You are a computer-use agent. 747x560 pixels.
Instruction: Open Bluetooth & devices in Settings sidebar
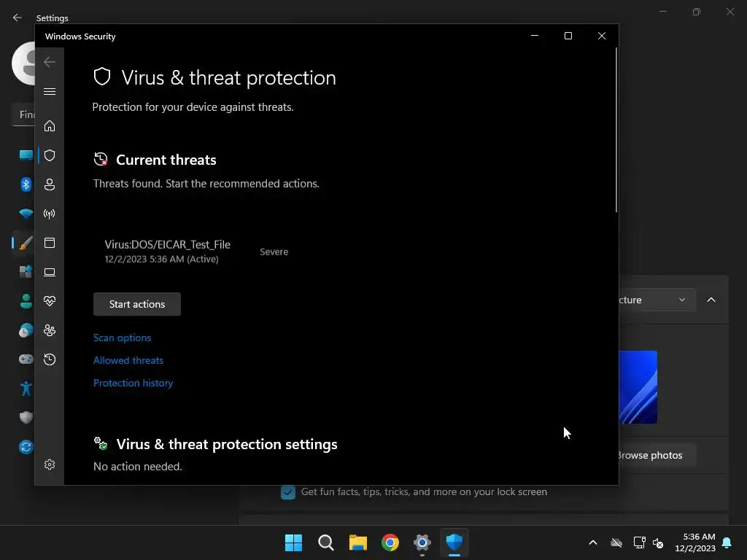pyautogui.click(x=26, y=184)
